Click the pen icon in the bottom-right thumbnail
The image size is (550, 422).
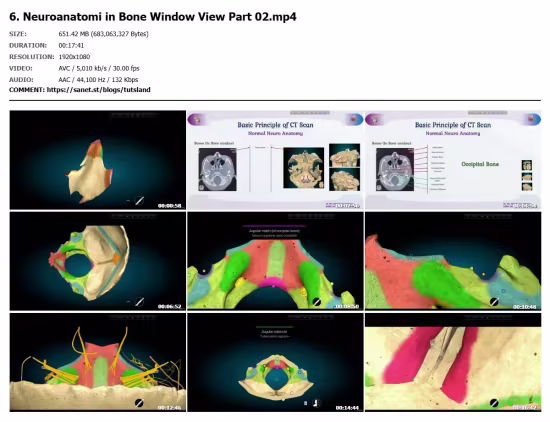click(494, 403)
